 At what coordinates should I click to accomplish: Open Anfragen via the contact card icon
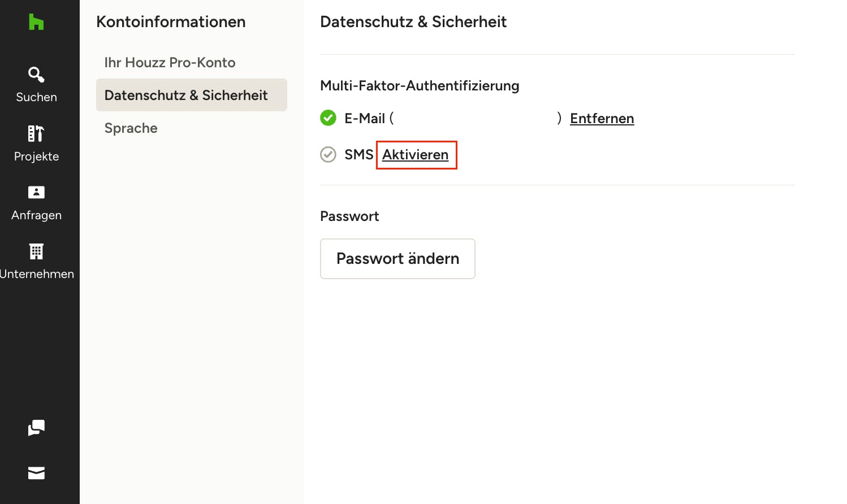click(36, 192)
